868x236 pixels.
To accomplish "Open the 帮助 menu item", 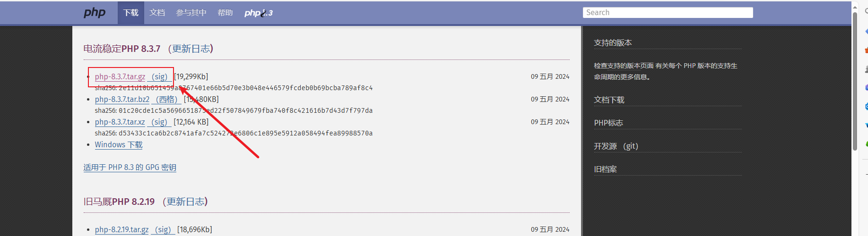I will point(225,13).
